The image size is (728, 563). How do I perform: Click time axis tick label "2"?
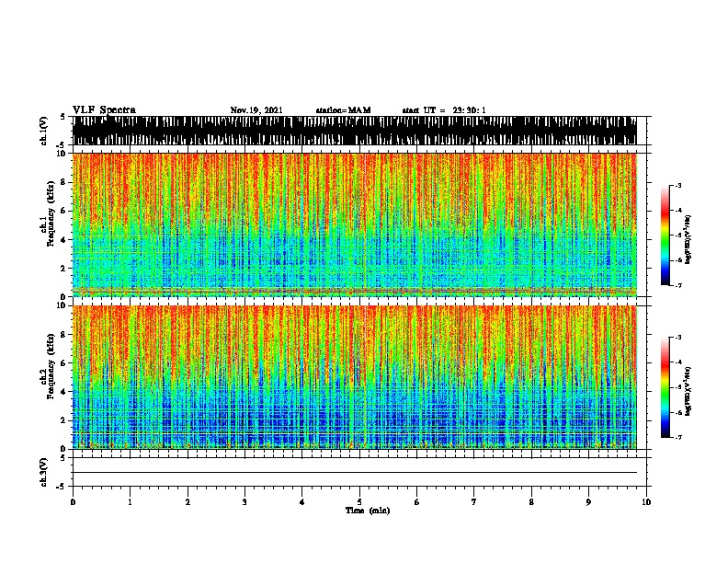pos(188,502)
